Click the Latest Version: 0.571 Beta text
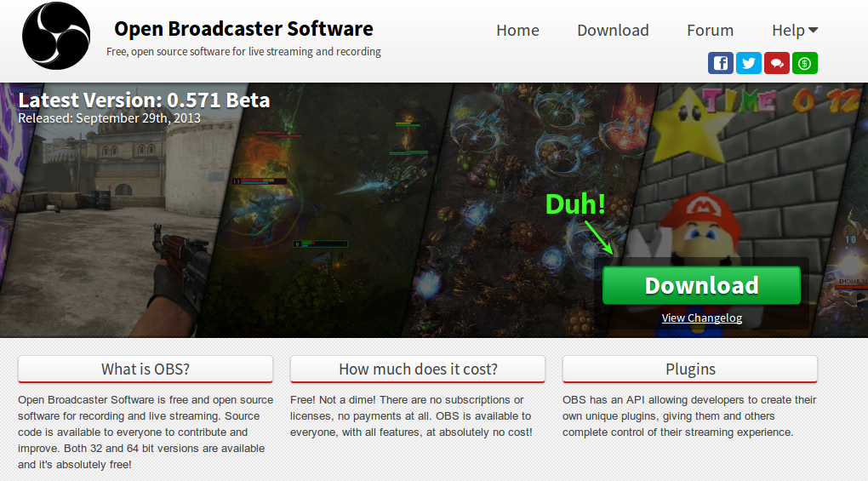Image resolution: width=868 pixels, height=481 pixels. [x=144, y=100]
